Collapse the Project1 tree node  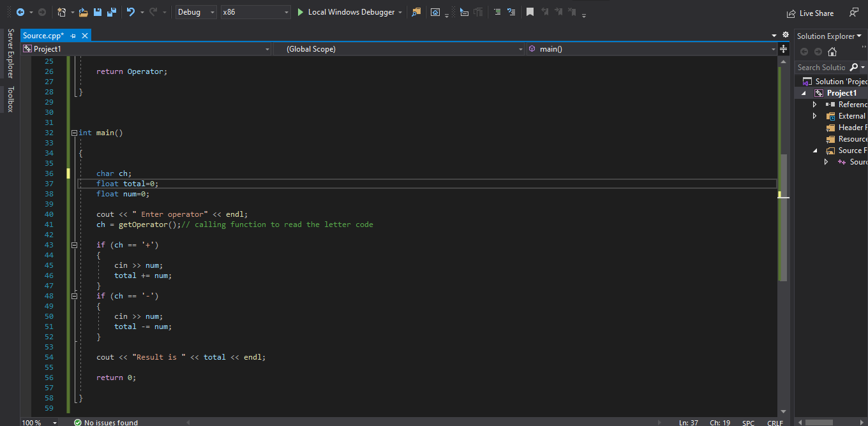click(804, 93)
